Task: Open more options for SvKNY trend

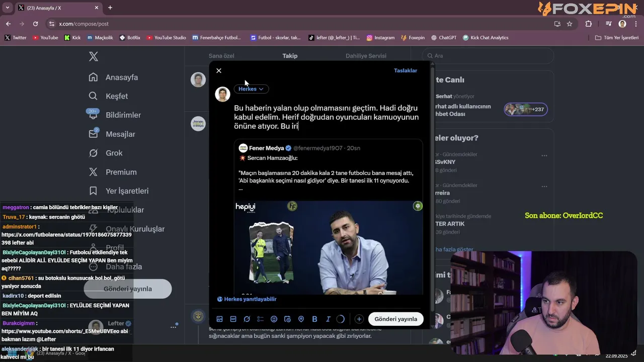Action: coord(544,156)
